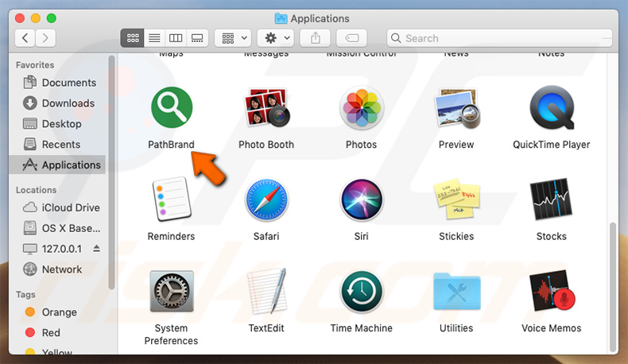Open Photo Booth application icon
Viewport: 628px width, 364px height.
(x=266, y=107)
